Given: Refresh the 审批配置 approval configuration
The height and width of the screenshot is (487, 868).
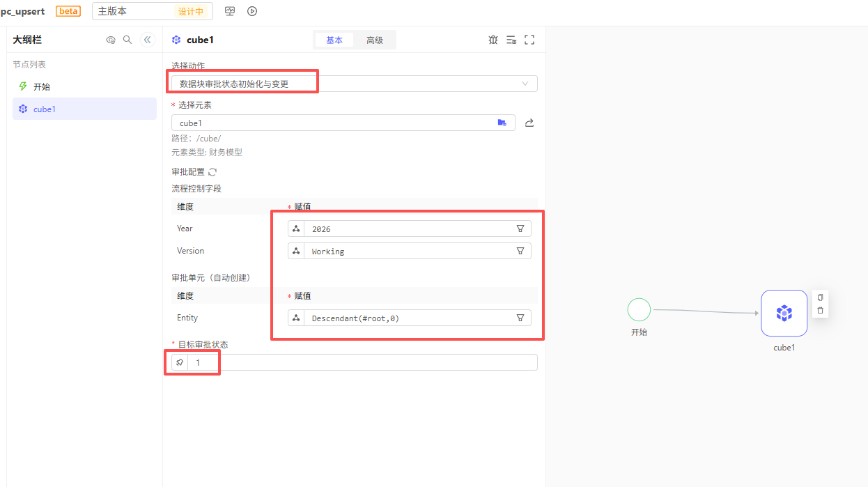Looking at the screenshot, I should (212, 172).
